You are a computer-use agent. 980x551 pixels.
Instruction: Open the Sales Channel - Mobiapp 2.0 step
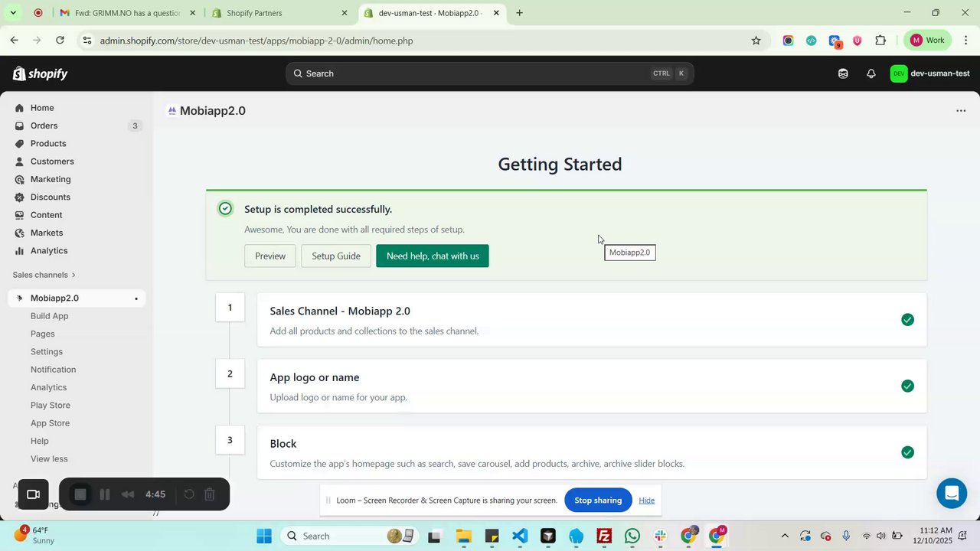[592, 320]
